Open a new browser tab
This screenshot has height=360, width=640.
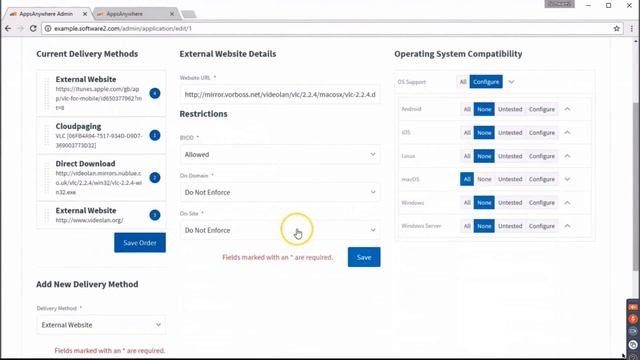point(189,14)
